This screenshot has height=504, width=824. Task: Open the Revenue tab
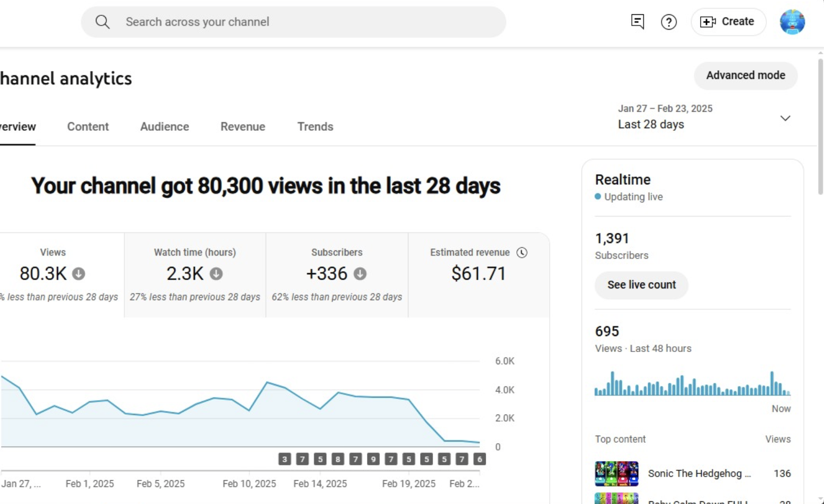pyautogui.click(x=243, y=127)
